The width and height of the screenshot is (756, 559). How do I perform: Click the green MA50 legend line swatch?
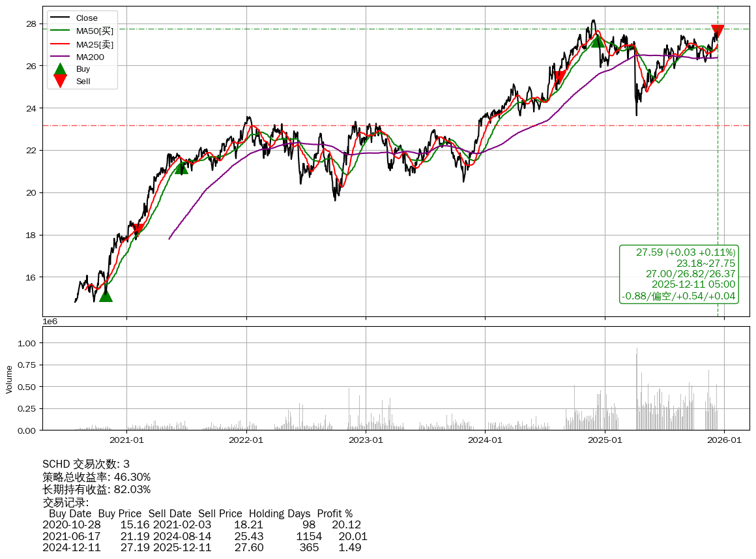60,31
